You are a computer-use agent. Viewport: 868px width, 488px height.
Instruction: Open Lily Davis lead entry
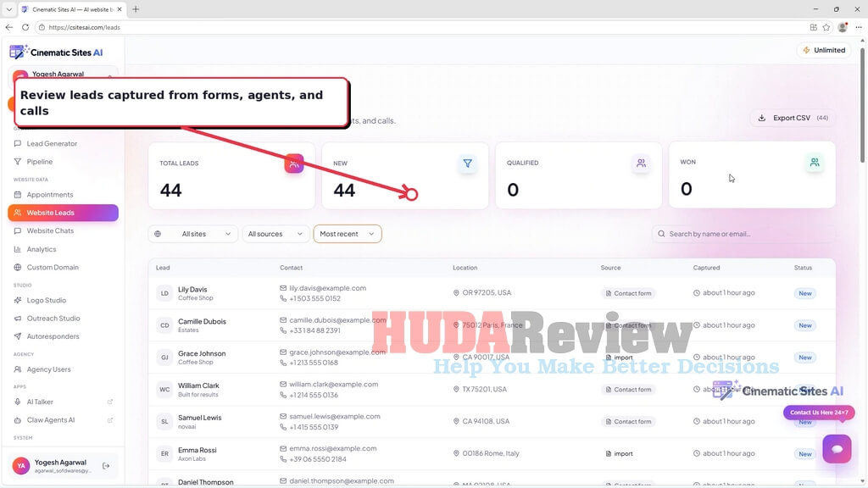click(x=492, y=293)
